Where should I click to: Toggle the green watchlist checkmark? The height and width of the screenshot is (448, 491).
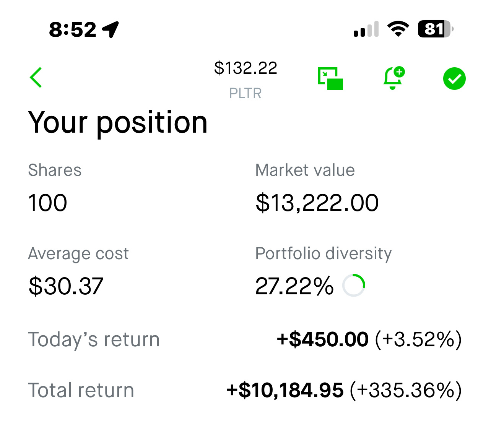pyautogui.click(x=454, y=79)
